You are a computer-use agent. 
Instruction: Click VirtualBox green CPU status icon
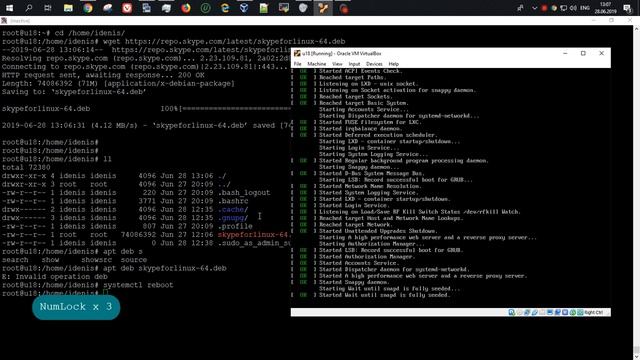click(x=573, y=312)
